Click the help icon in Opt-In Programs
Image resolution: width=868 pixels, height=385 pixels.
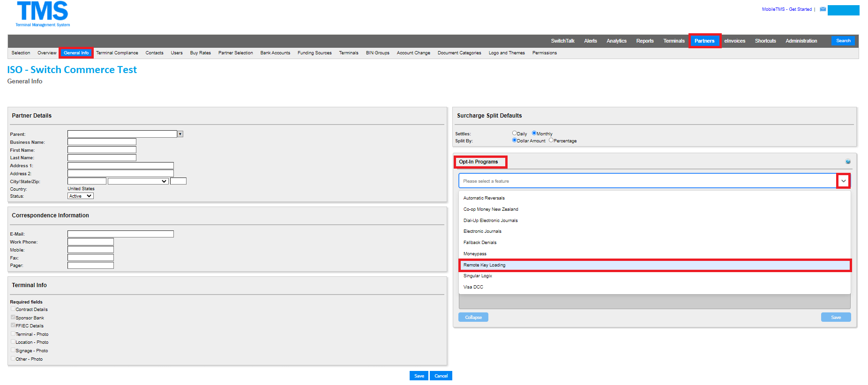click(848, 162)
